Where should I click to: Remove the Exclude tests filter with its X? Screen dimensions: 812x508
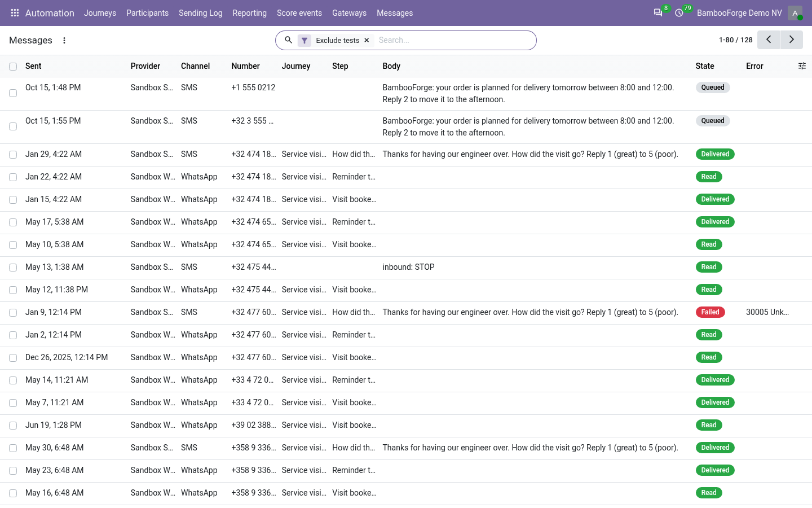[x=367, y=41]
